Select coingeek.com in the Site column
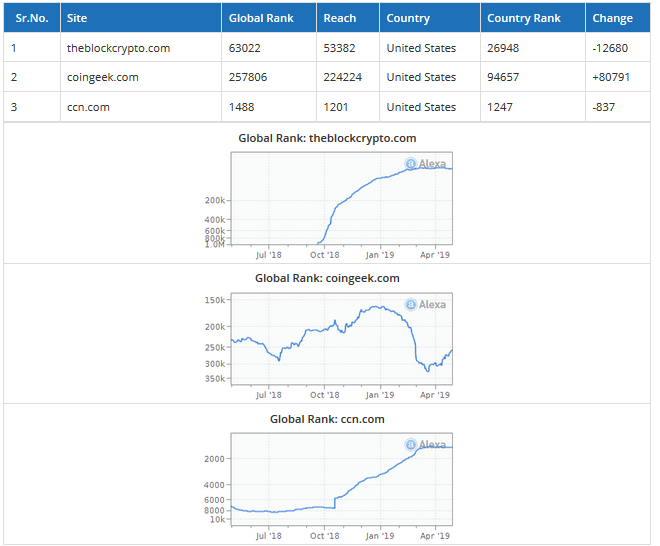 (102, 77)
